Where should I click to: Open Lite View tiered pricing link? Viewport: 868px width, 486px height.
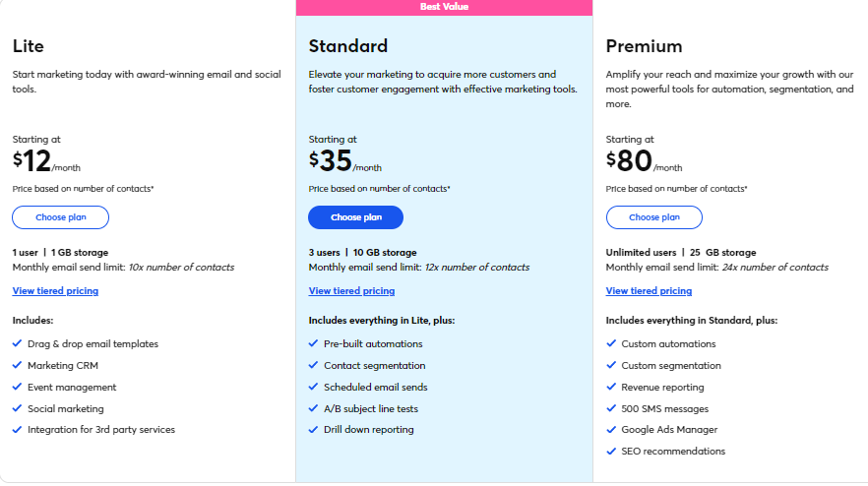pyautogui.click(x=55, y=291)
